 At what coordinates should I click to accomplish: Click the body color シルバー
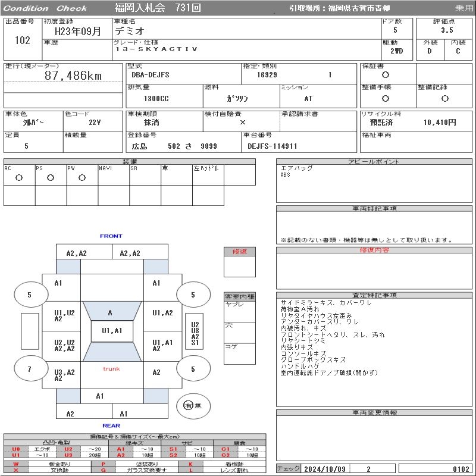point(33,123)
